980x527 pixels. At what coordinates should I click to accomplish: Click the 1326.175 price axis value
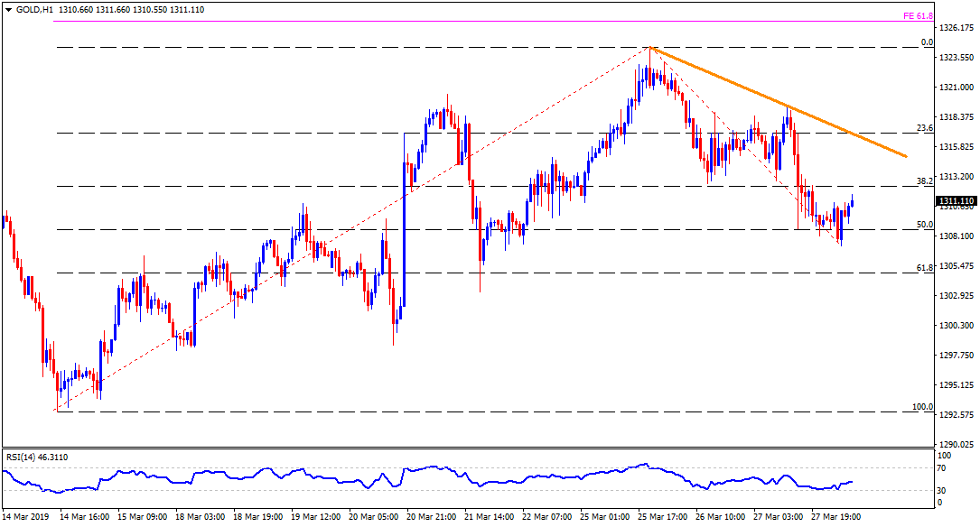click(x=956, y=28)
